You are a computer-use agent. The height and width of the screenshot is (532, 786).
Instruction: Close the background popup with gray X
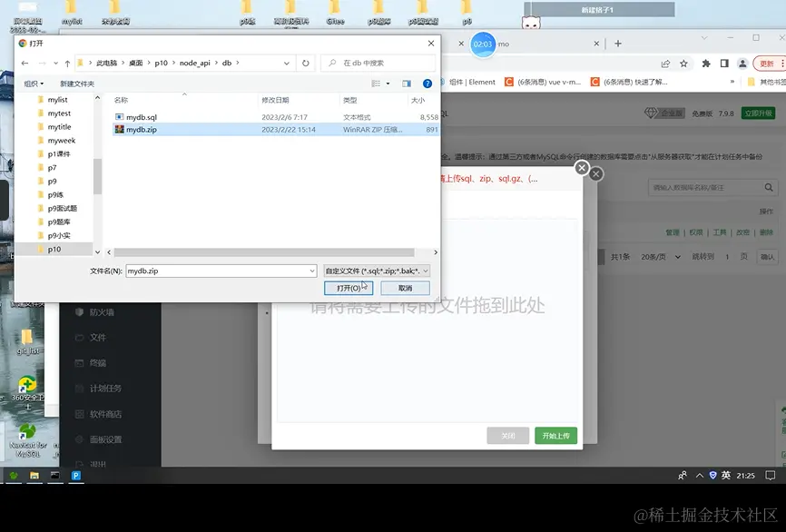click(595, 174)
